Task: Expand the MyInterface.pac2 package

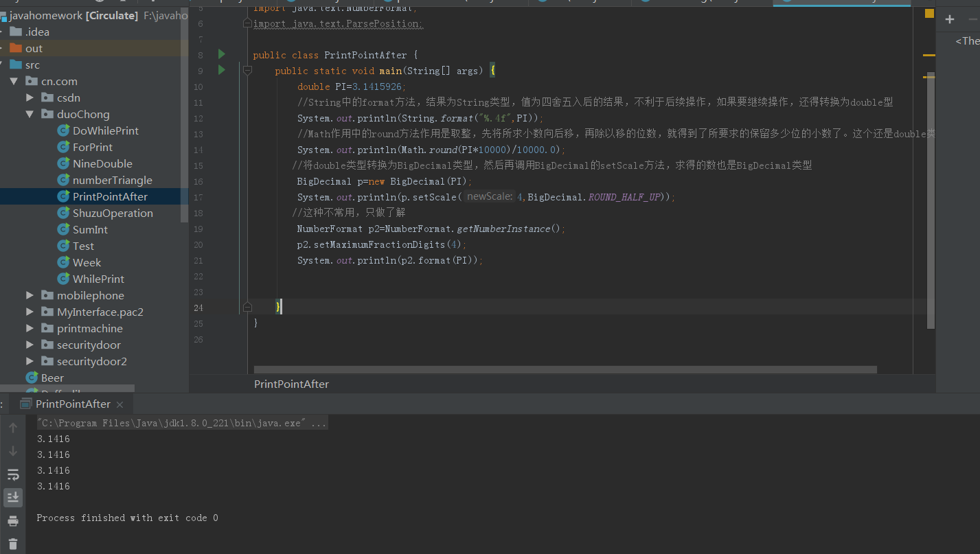Action: (x=30, y=312)
